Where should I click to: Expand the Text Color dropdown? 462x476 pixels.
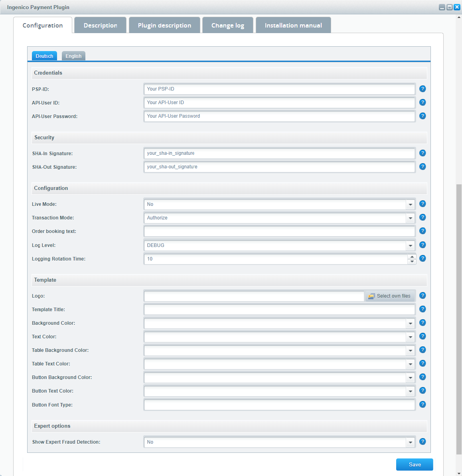point(411,337)
